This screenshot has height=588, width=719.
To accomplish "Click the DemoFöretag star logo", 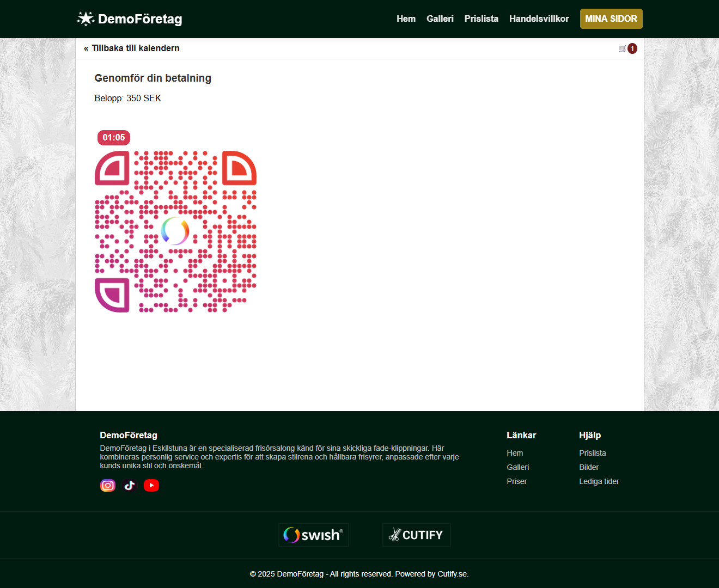I will (86, 19).
